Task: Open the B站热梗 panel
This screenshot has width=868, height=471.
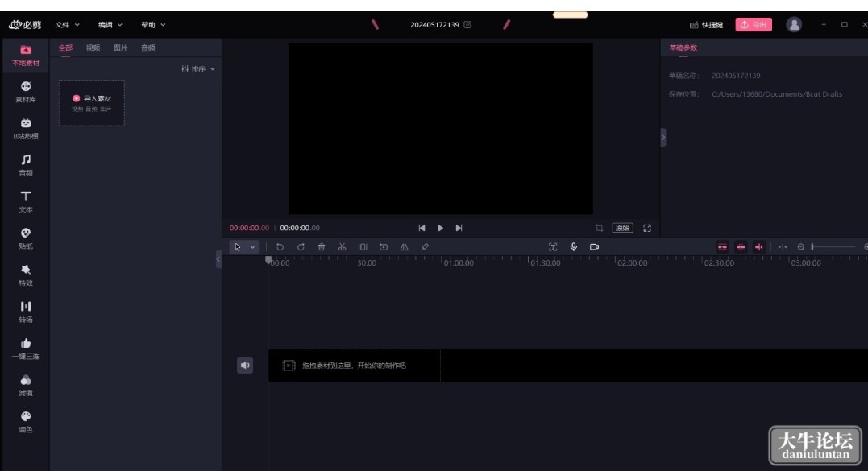Action: pos(26,129)
